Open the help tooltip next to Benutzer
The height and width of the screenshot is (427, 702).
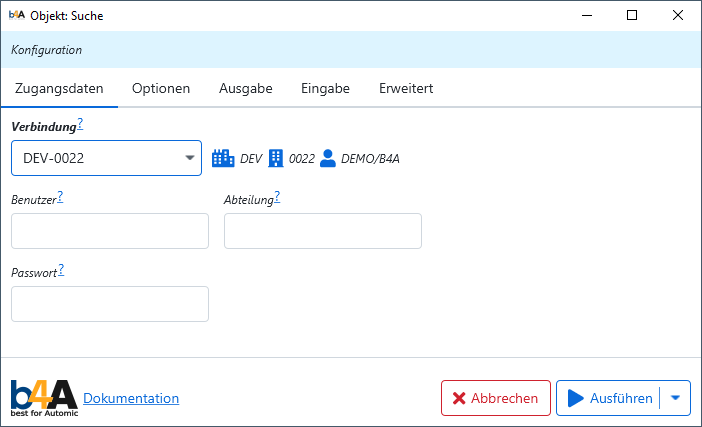[x=60, y=197]
